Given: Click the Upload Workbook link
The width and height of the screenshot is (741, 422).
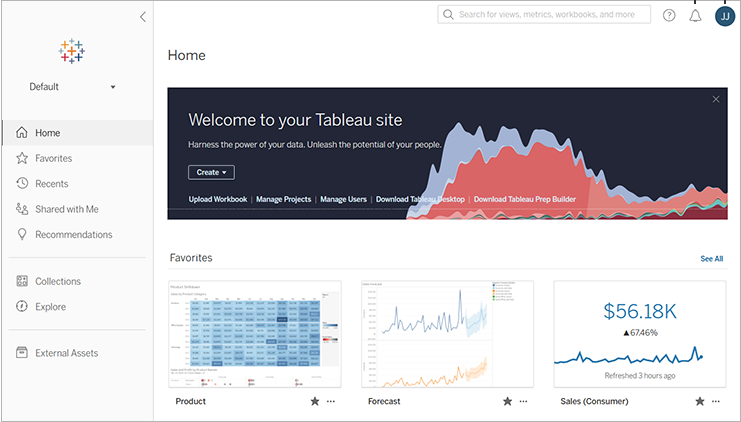Looking at the screenshot, I should click(218, 199).
